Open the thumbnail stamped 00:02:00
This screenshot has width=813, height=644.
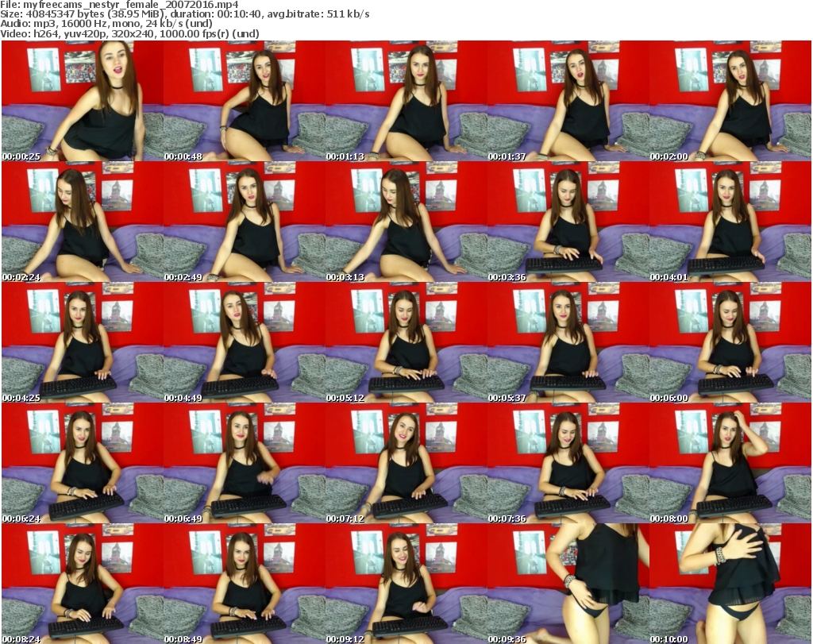point(730,101)
